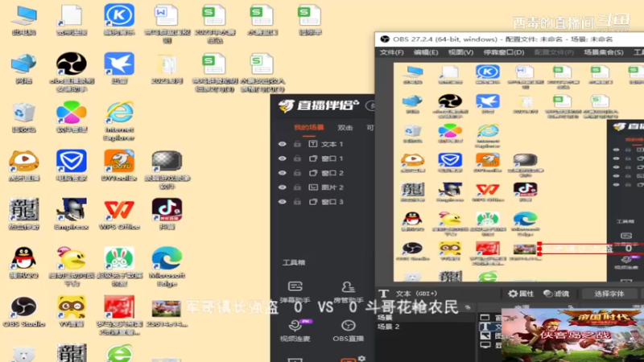
Task: Open the OBS live assistant shortcut with black logo
Action: pos(72,72)
